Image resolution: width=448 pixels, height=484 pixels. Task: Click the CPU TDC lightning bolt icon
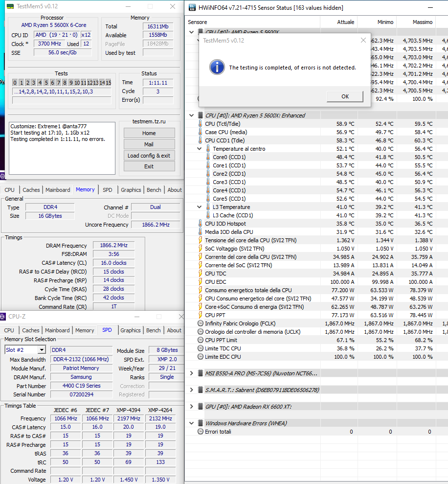point(200,274)
